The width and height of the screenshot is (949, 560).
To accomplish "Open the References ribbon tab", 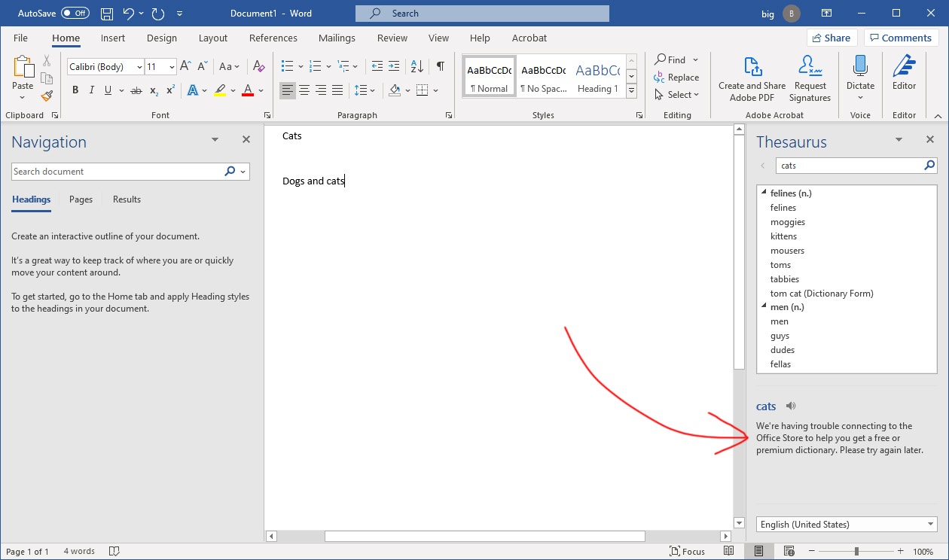I will click(273, 38).
